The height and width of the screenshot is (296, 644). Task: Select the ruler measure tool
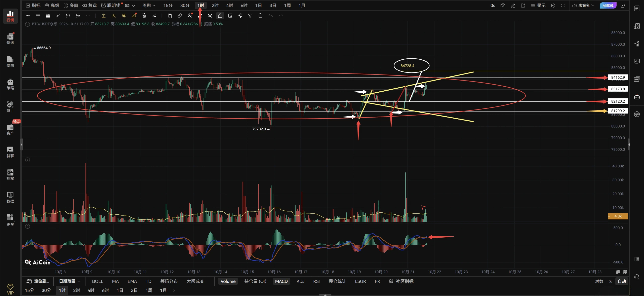[x=180, y=16]
